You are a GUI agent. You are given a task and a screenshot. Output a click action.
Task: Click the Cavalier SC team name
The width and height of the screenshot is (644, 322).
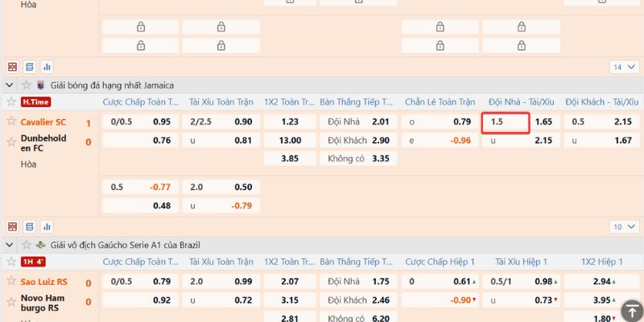pyautogui.click(x=43, y=122)
